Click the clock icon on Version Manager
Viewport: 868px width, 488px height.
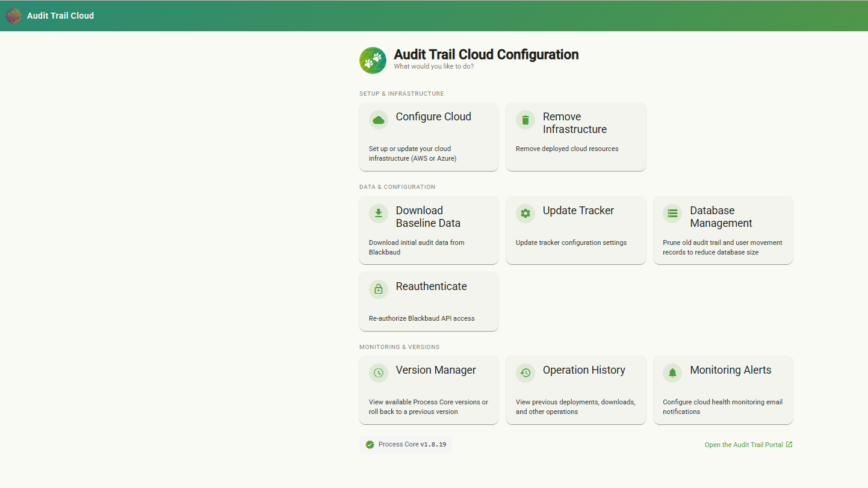(x=379, y=372)
